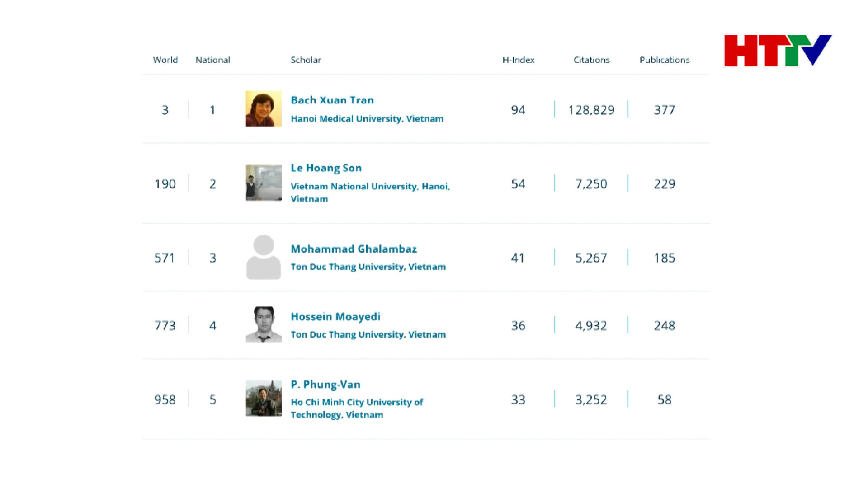Click the World column header
The image size is (868, 488).
[x=165, y=60]
